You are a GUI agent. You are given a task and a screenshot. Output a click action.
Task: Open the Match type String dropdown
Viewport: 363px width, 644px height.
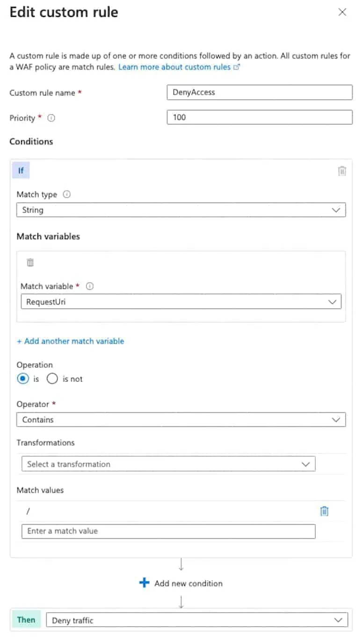(181, 210)
